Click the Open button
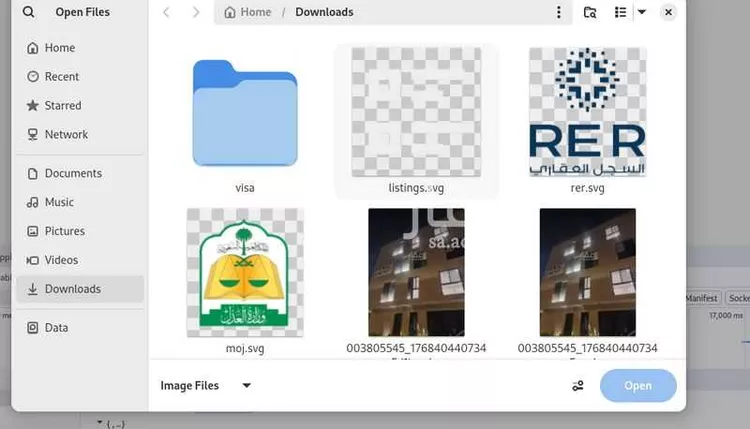The height and width of the screenshot is (429, 750). [x=638, y=385]
